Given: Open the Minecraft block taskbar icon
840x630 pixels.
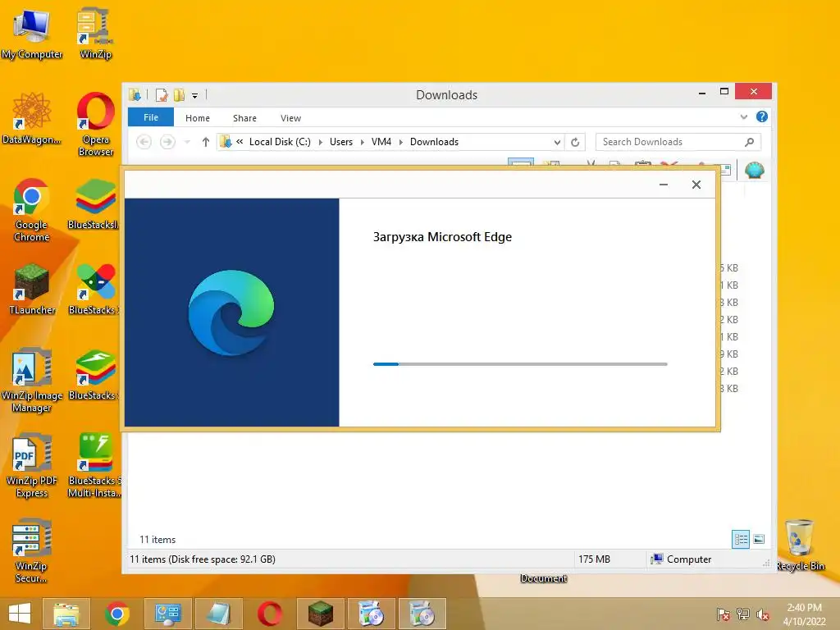Looking at the screenshot, I should pyautogui.click(x=321, y=614).
